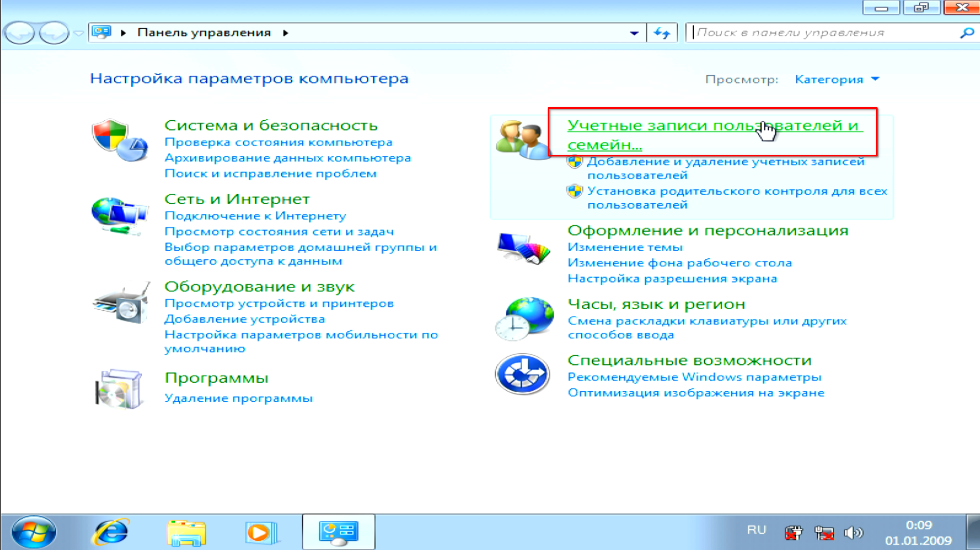Open Internet Explorer from the taskbar
The width and height of the screenshot is (980, 550).
pyautogui.click(x=111, y=532)
